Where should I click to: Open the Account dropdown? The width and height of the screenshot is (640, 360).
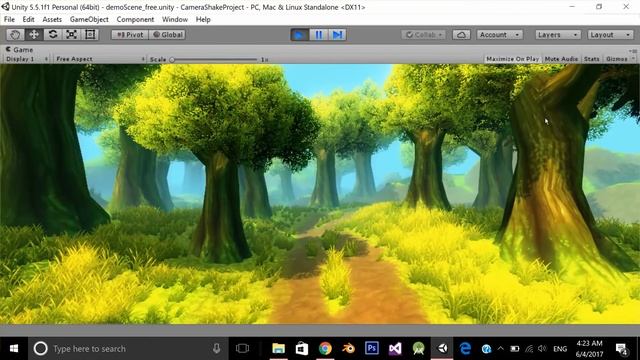[x=500, y=35]
